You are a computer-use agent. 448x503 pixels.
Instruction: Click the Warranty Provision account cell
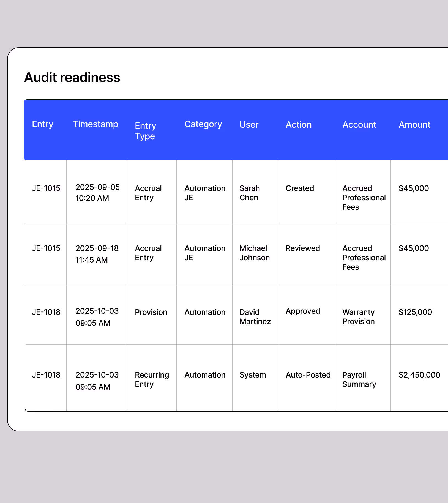click(359, 317)
